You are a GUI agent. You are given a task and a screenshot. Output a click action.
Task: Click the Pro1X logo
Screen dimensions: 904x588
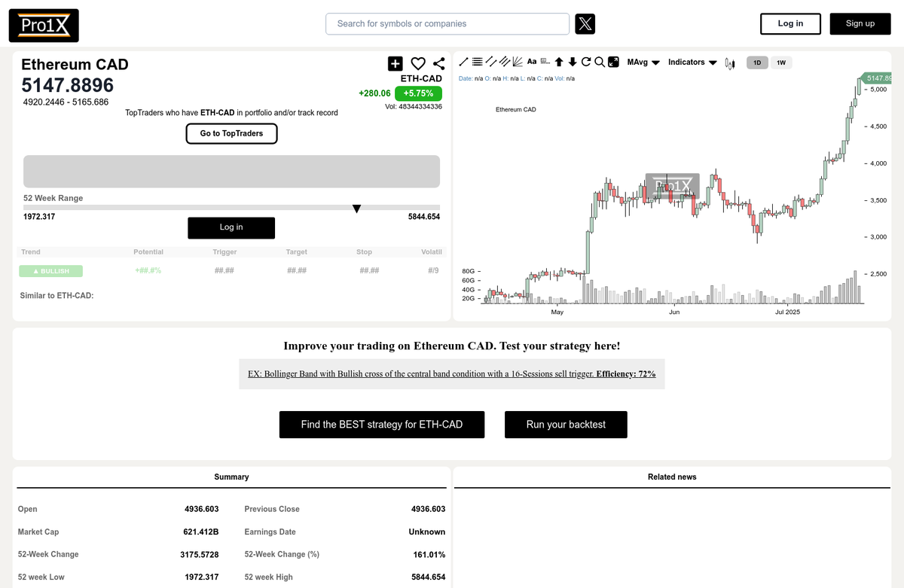coord(44,26)
